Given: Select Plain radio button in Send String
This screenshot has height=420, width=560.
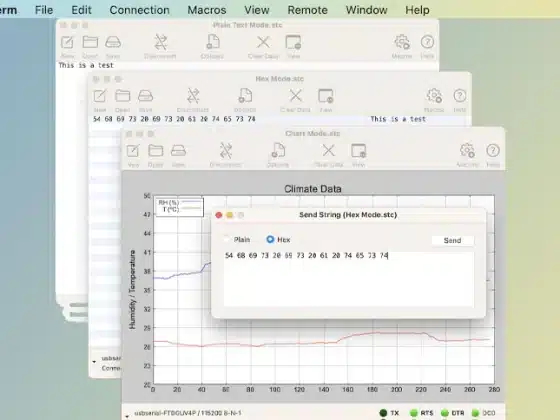Looking at the screenshot, I should 226,239.
